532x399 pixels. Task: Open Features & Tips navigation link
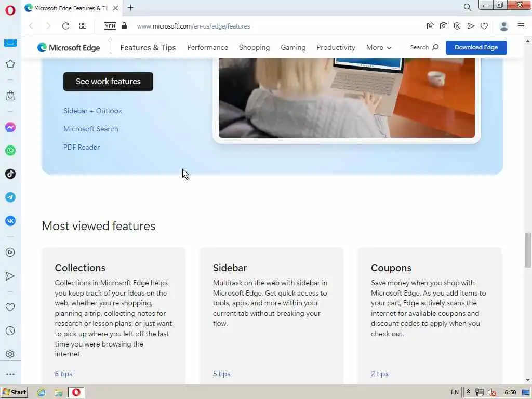coord(148,47)
